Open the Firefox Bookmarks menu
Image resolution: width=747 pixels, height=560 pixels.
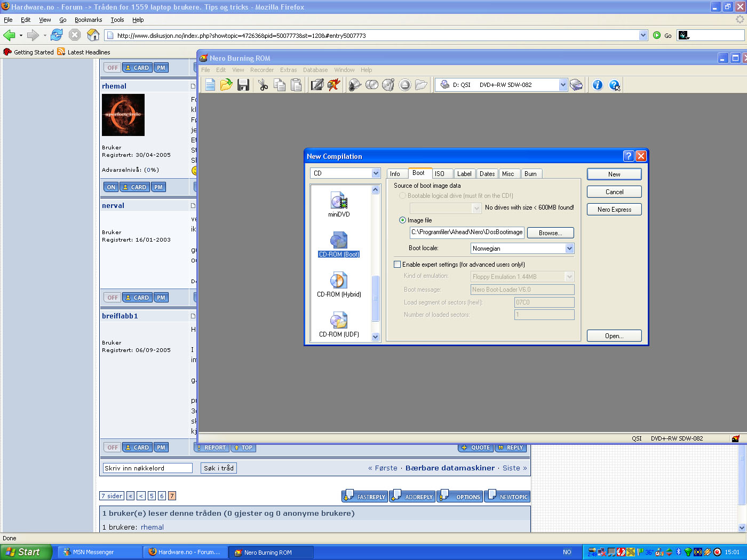[x=88, y=20]
